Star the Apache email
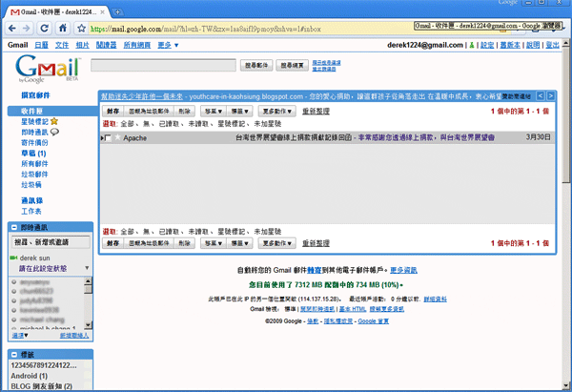 (117, 137)
